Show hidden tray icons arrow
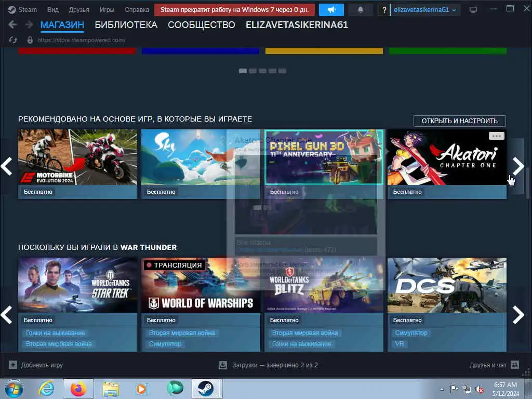Screen dimensions: 532x399 tap(442, 390)
